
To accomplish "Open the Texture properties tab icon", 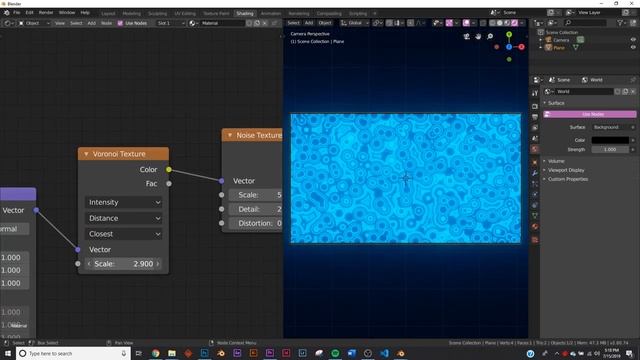I will click(535, 240).
